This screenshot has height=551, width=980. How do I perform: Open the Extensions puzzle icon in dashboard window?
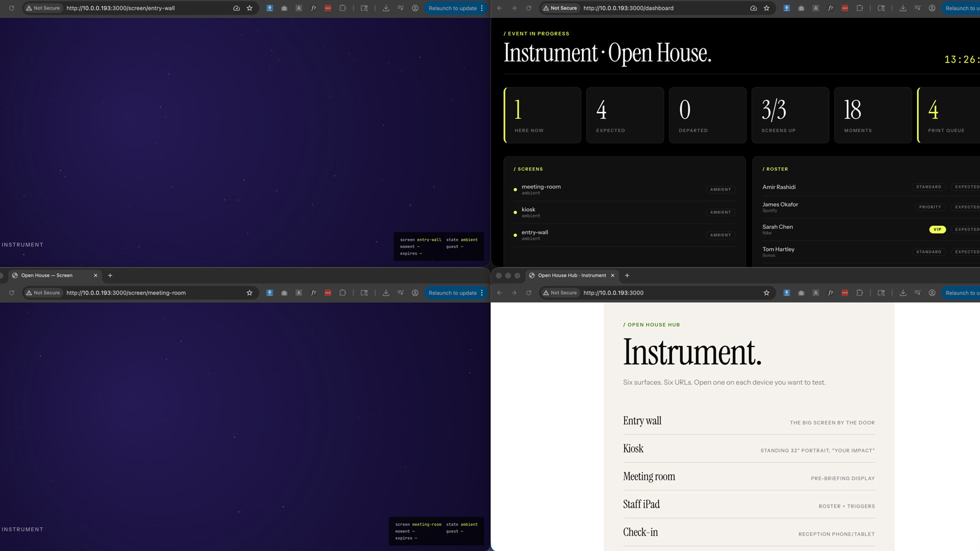tap(859, 8)
